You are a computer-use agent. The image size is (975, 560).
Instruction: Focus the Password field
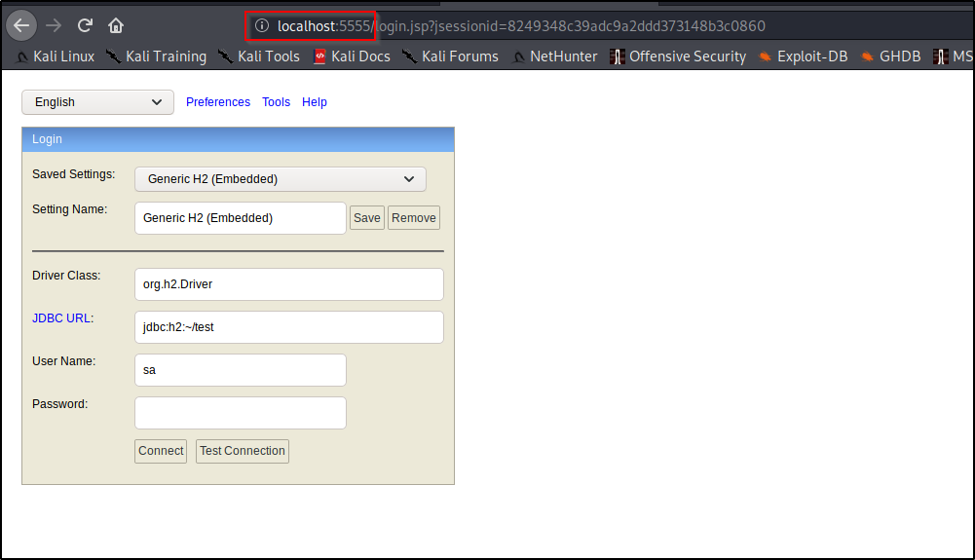(x=240, y=413)
